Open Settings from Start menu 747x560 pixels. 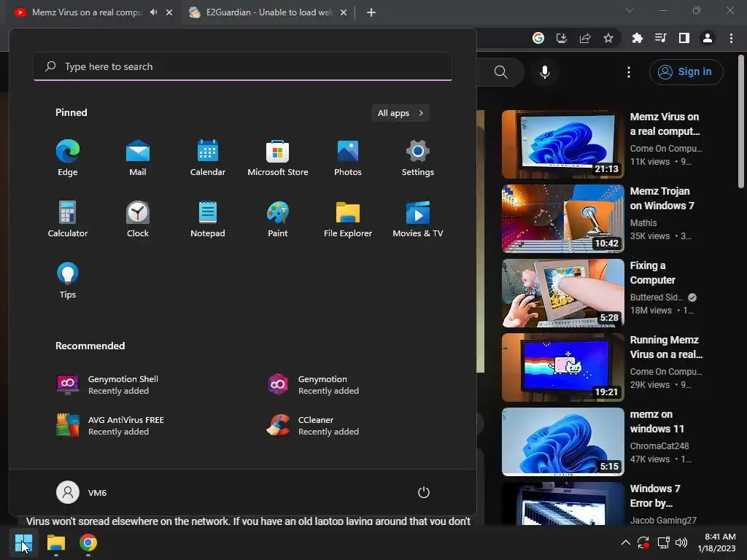(418, 158)
